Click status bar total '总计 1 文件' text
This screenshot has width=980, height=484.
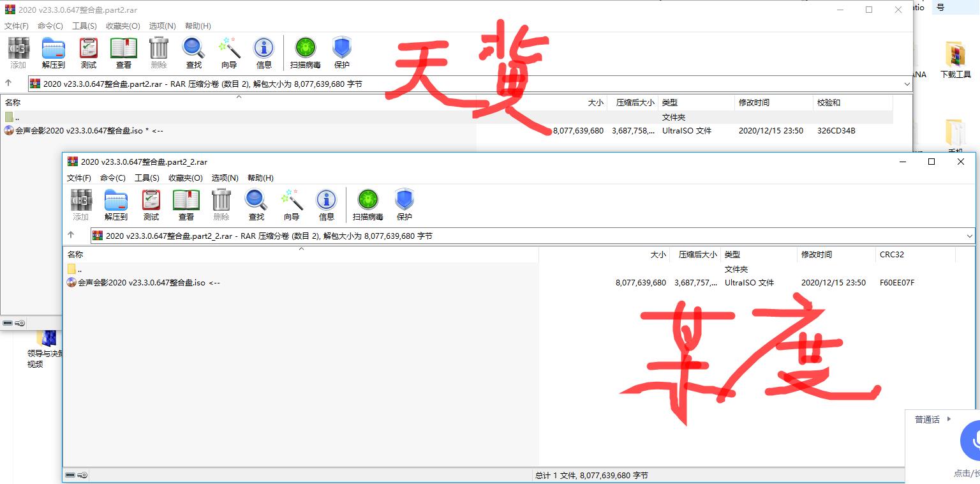pyautogui.click(x=591, y=475)
